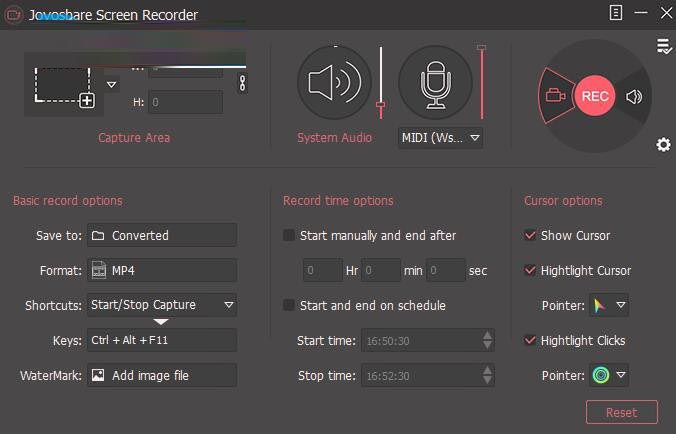Click the red REC record button
Screen dimensions: 676x434
[x=595, y=96]
